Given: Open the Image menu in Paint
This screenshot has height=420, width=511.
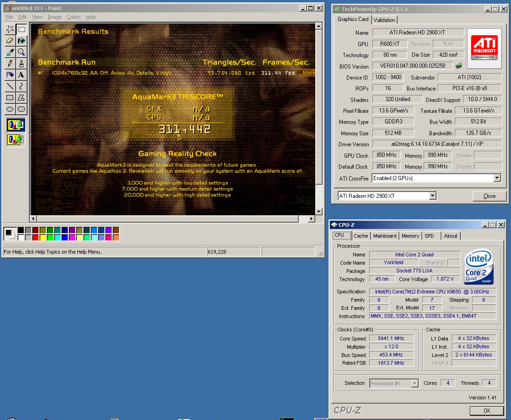Looking at the screenshot, I should pos(54,17).
